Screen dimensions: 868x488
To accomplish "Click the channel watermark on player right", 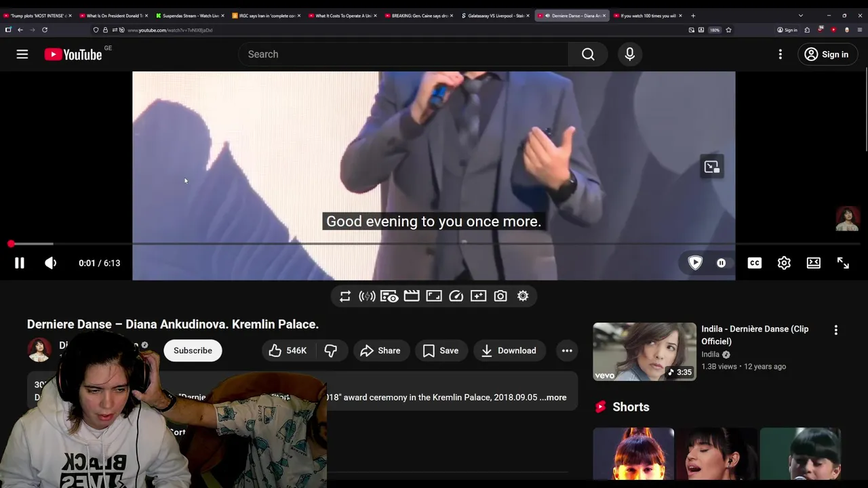I will tap(848, 220).
